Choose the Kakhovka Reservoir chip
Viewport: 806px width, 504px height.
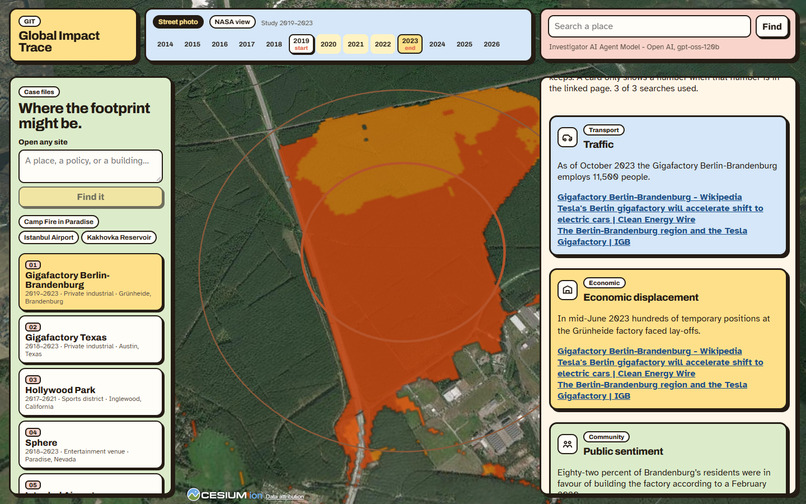pyautogui.click(x=119, y=238)
